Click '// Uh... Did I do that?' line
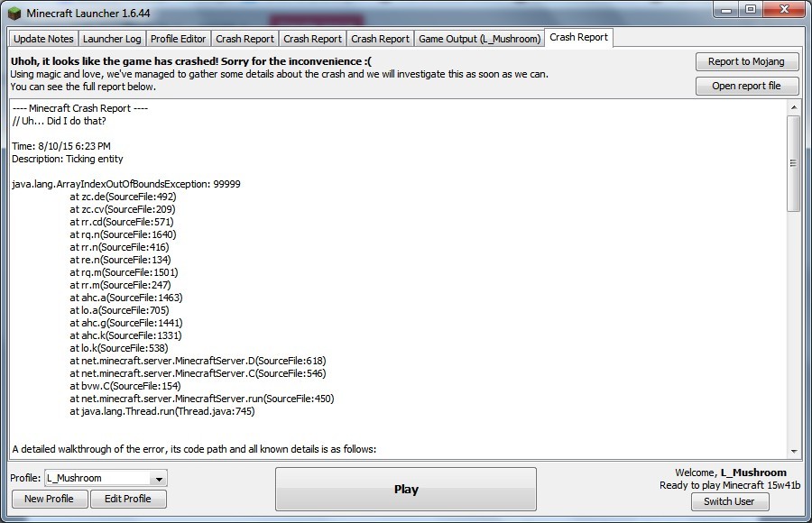812x523 pixels. coord(59,121)
